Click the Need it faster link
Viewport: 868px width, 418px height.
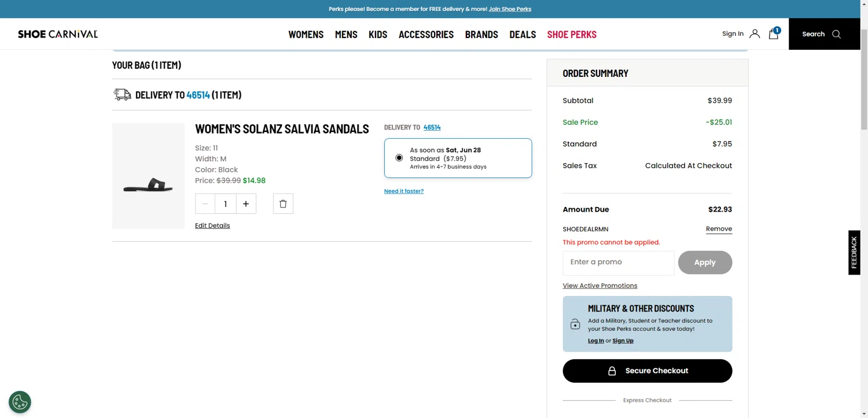tap(404, 191)
